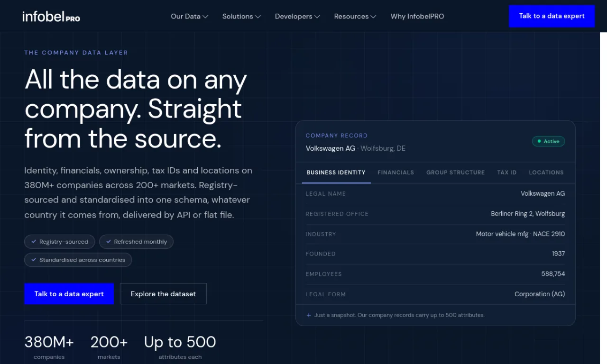Click the Up to 500 attributes statistic
Screen dimensions: 607x364
(x=180, y=347)
